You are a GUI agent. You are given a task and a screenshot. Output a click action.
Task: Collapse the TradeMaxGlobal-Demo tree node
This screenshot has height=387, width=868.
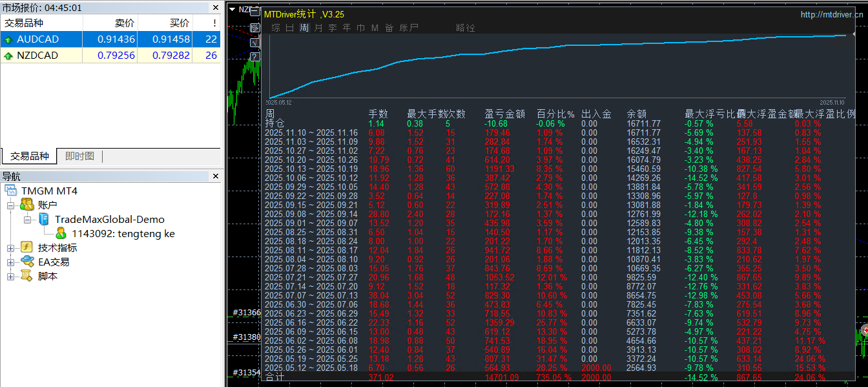tap(27, 219)
